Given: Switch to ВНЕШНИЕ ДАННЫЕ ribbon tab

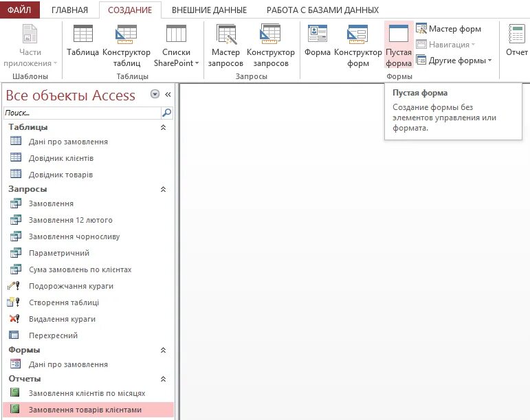Looking at the screenshot, I should tap(209, 10).
